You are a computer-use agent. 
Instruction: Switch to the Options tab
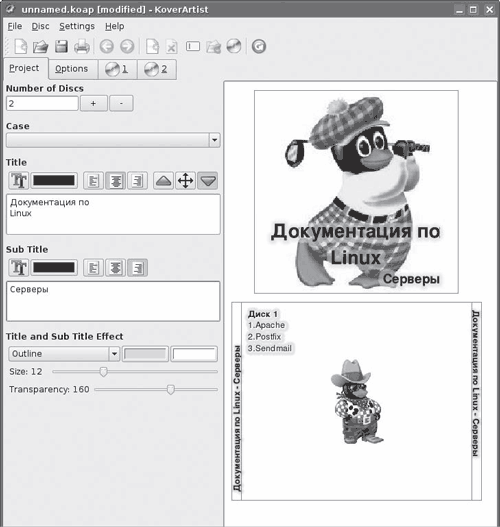coord(72,69)
